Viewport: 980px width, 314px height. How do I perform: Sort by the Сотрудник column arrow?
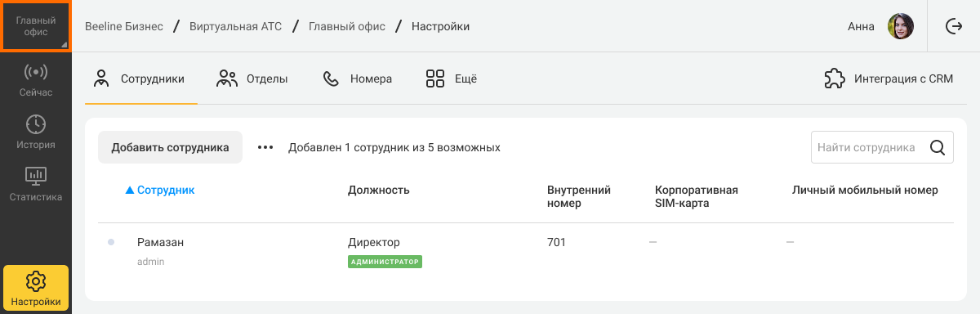pos(129,191)
